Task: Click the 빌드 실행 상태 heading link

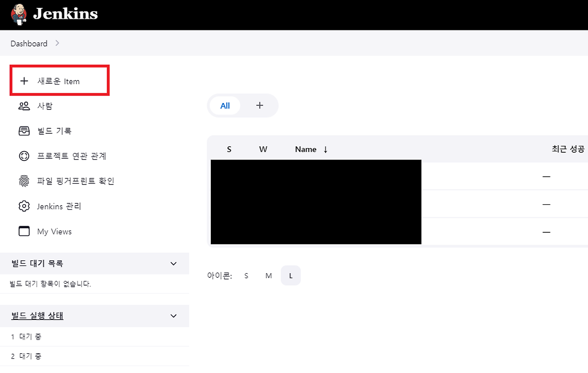Action: (x=37, y=316)
